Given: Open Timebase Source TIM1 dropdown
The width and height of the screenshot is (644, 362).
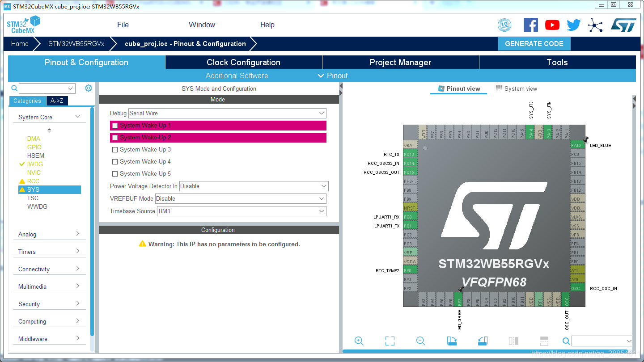Looking at the screenshot, I should [x=241, y=211].
